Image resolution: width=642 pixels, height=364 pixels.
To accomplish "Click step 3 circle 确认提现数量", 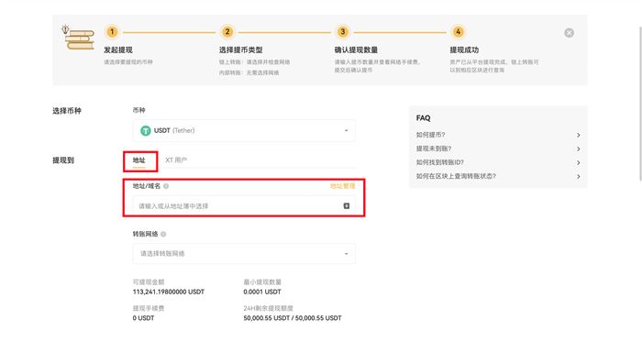I will pyautogui.click(x=343, y=31).
